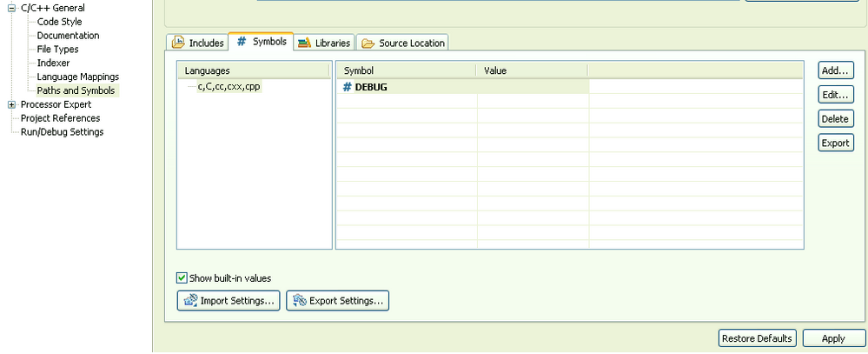Image resolution: width=868 pixels, height=354 pixels.
Task: Select File Types in the tree
Action: pyautogui.click(x=57, y=50)
